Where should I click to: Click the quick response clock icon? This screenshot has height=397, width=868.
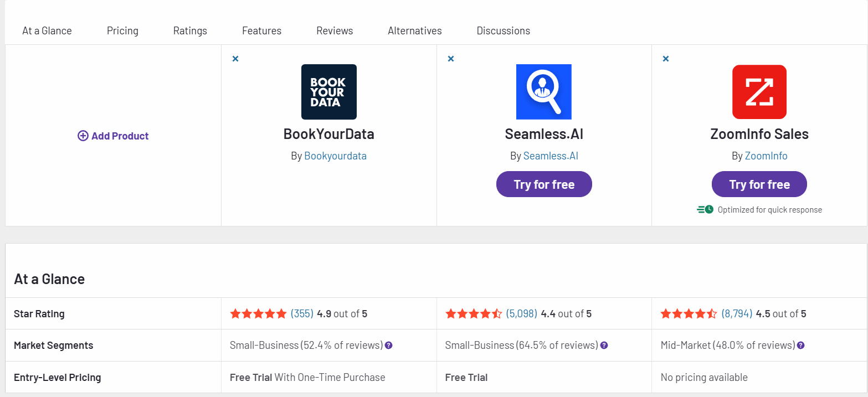click(x=705, y=209)
